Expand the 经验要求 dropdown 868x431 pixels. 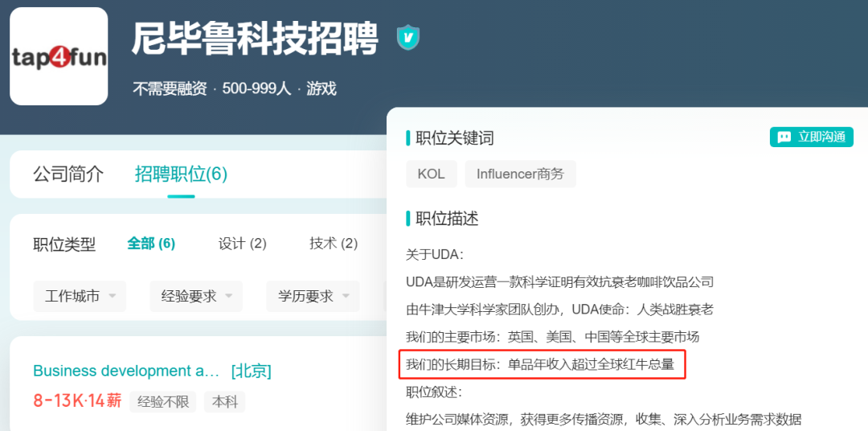click(196, 297)
